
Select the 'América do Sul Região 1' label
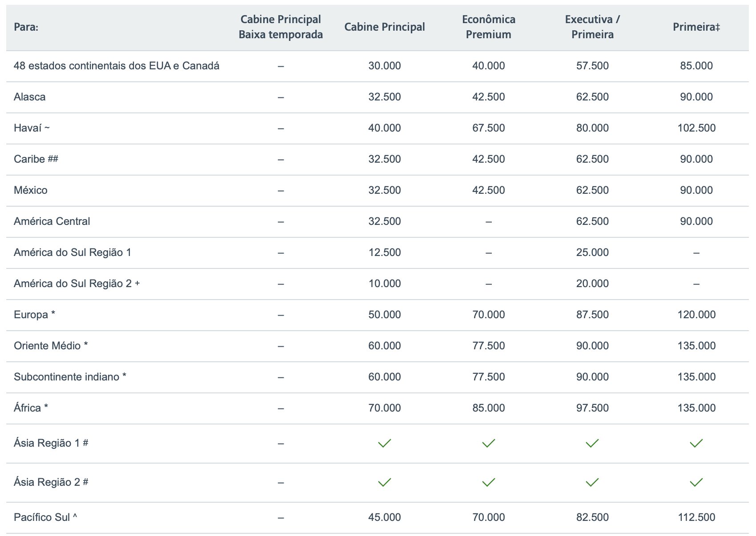coord(72,252)
